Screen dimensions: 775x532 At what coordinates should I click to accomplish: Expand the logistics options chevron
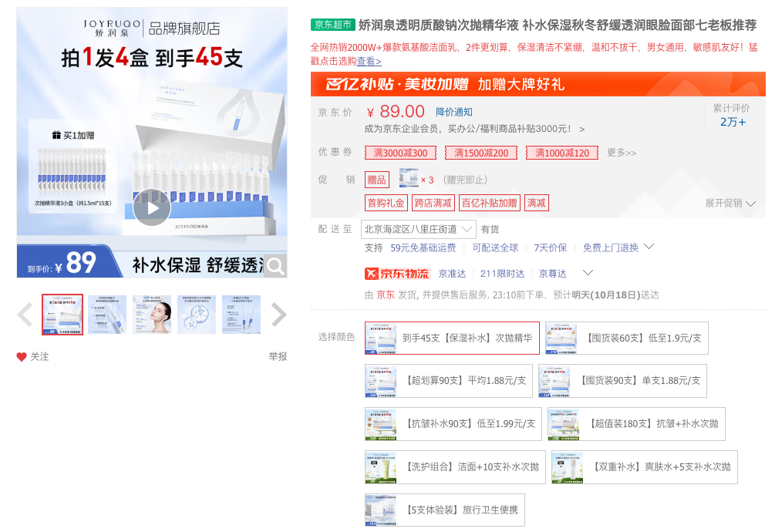coord(588,272)
